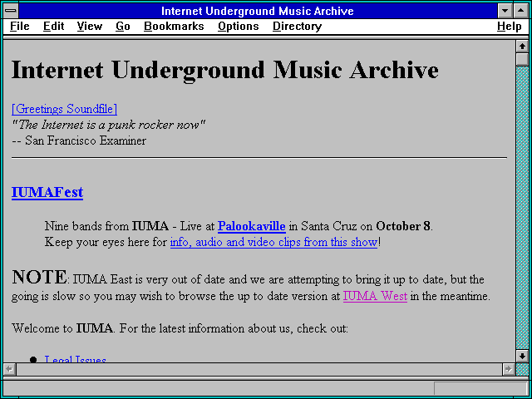Open the Go menu
The width and height of the screenshot is (532, 399).
[123, 27]
